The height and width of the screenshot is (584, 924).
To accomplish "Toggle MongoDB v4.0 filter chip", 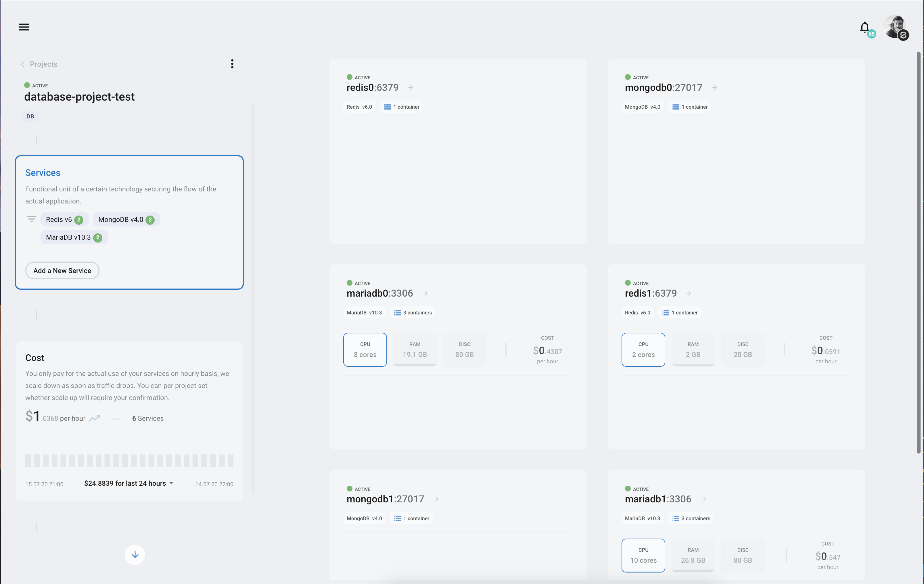I will [126, 220].
